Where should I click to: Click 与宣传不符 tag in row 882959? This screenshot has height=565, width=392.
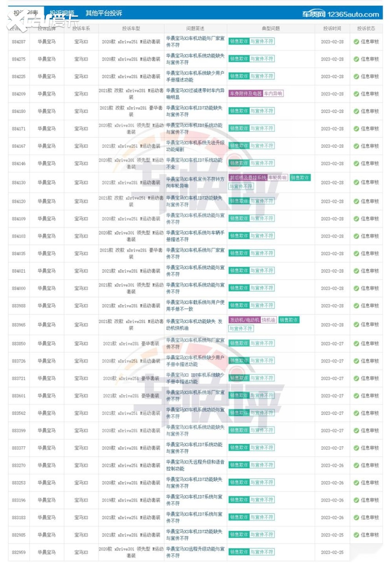pyautogui.click(x=262, y=552)
